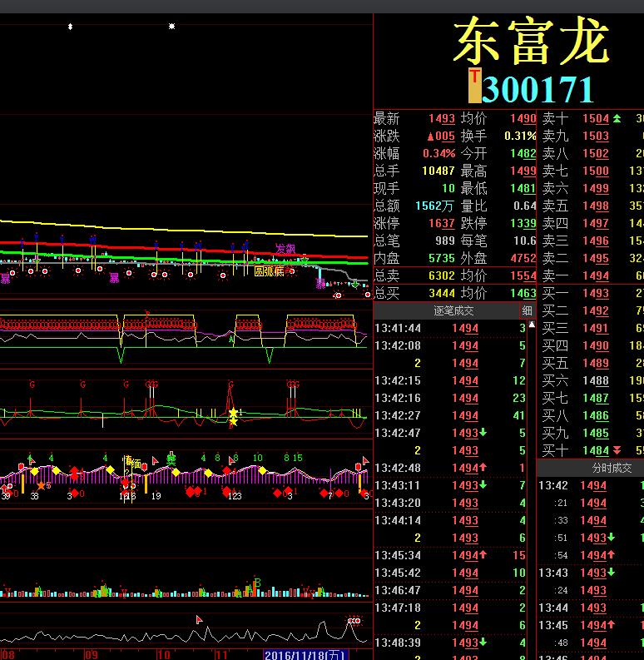Screen dimensions: 644x660
Task: Click the 每笔 value 10.6
Action: [524, 241]
